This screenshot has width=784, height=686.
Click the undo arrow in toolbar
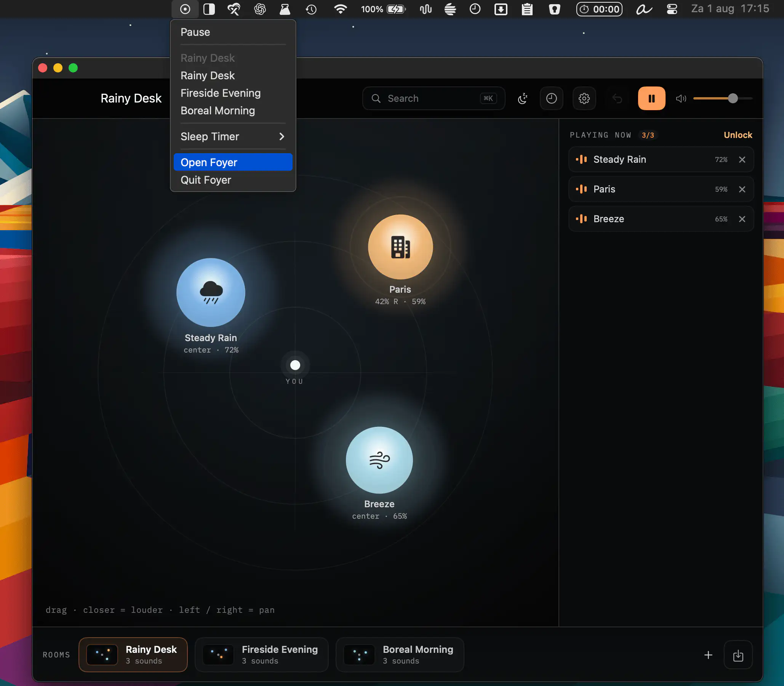(617, 98)
